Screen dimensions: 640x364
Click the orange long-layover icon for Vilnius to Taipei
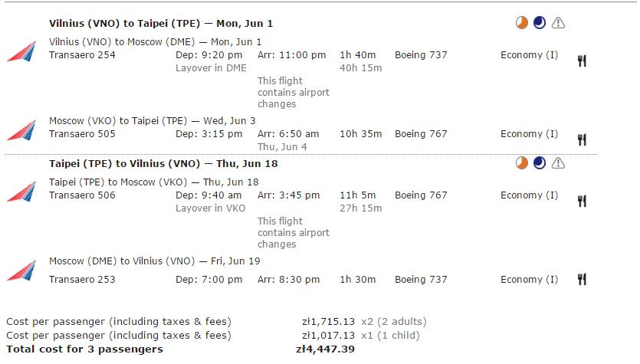click(522, 23)
